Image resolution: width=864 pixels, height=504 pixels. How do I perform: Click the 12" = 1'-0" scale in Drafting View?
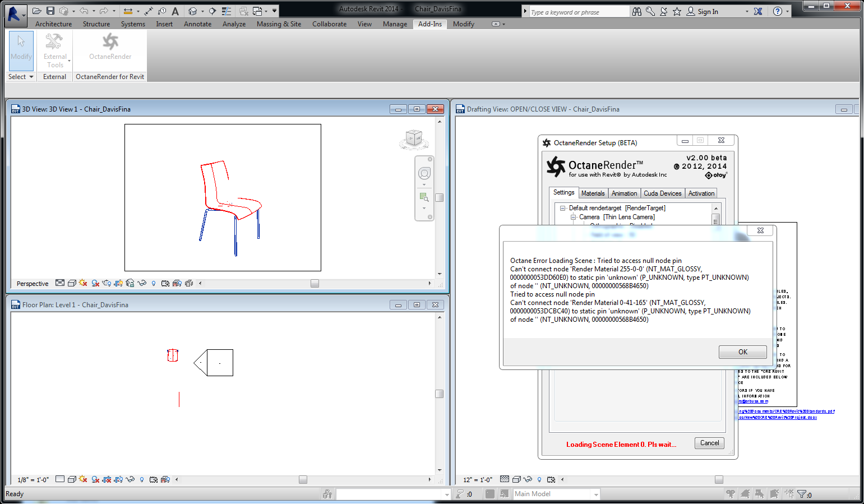click(478, 480)
